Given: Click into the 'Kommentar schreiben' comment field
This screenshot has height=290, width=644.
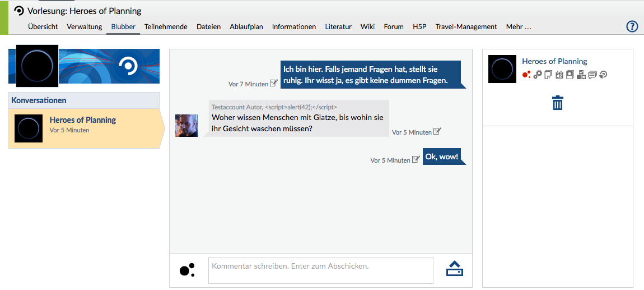Looking at the screenshot, I should click(321, 270).
